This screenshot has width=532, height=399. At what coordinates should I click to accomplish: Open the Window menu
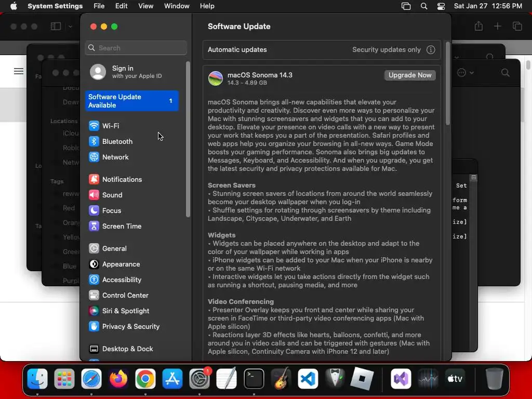[x=177, y=6]
